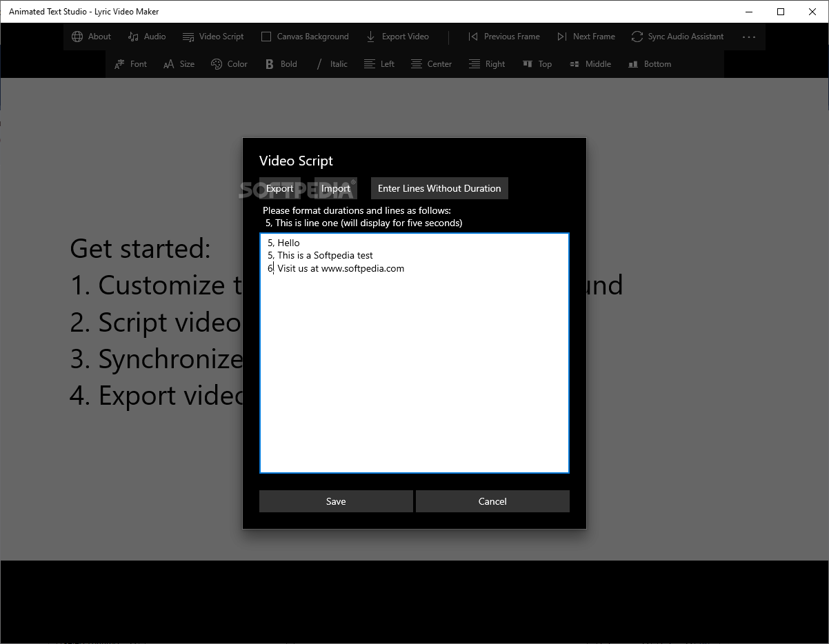Image resolution: width=829 pixels, height=644 pixels.
Task: Expand the overflow menu with three dots
Action: (748, 36)
